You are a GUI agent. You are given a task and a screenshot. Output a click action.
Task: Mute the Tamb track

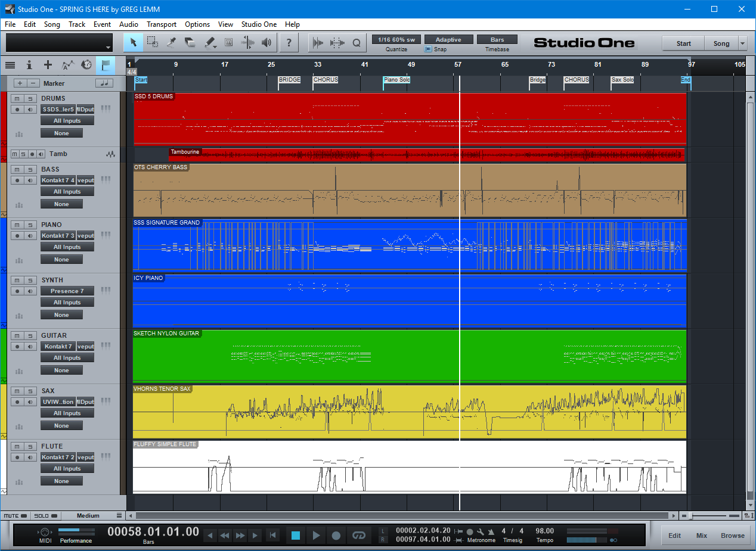tap(16, 154)
